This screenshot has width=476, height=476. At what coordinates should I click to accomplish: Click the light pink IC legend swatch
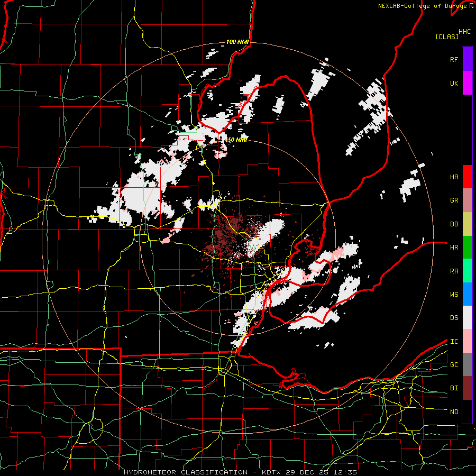pyautogui.click(x=467, y=341)
